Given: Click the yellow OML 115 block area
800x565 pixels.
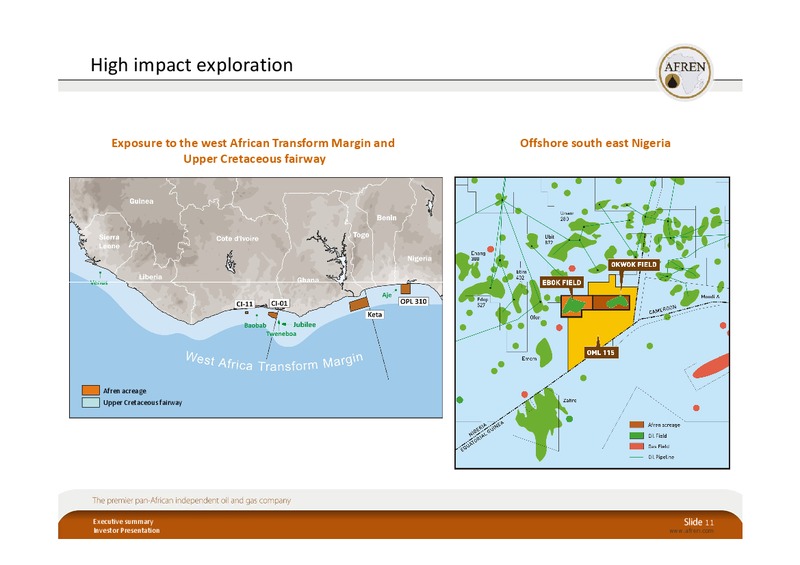Looking at the screenshot, I should (602, 327).
